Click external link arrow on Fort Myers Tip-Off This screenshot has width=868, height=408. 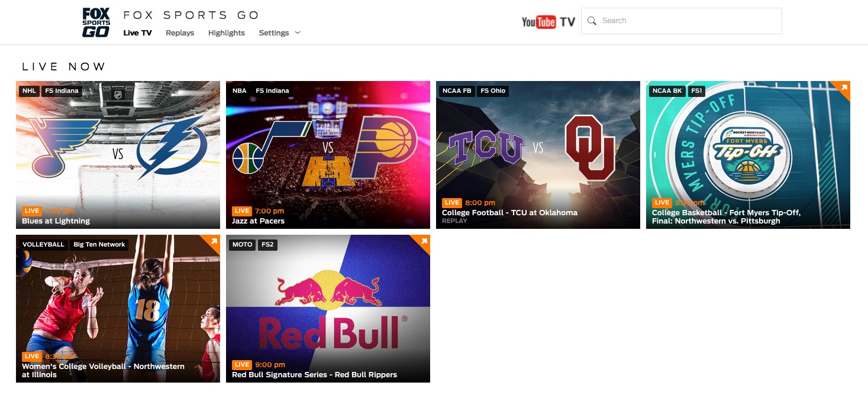pos(844,88)
